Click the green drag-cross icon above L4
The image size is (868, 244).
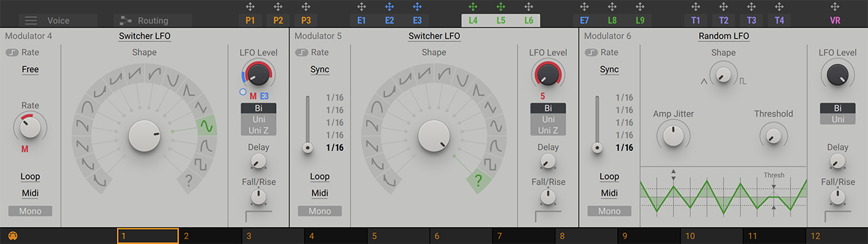point(473,7)
